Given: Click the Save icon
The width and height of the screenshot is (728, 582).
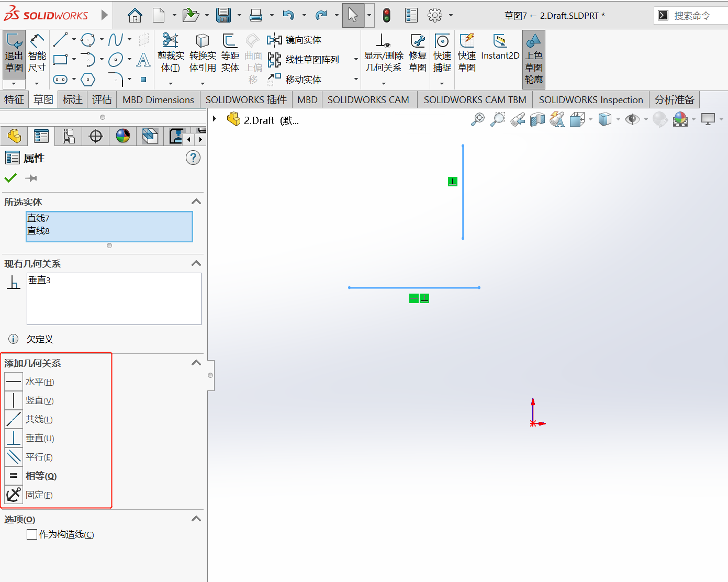Looking at the screenshot, I should point(223,15).
